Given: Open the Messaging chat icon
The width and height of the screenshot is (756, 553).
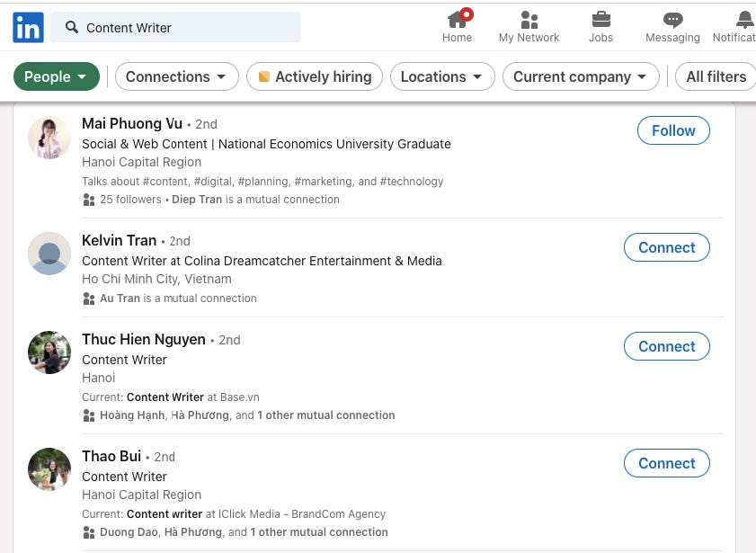Looking at the screenshot, I should [672, 20].
